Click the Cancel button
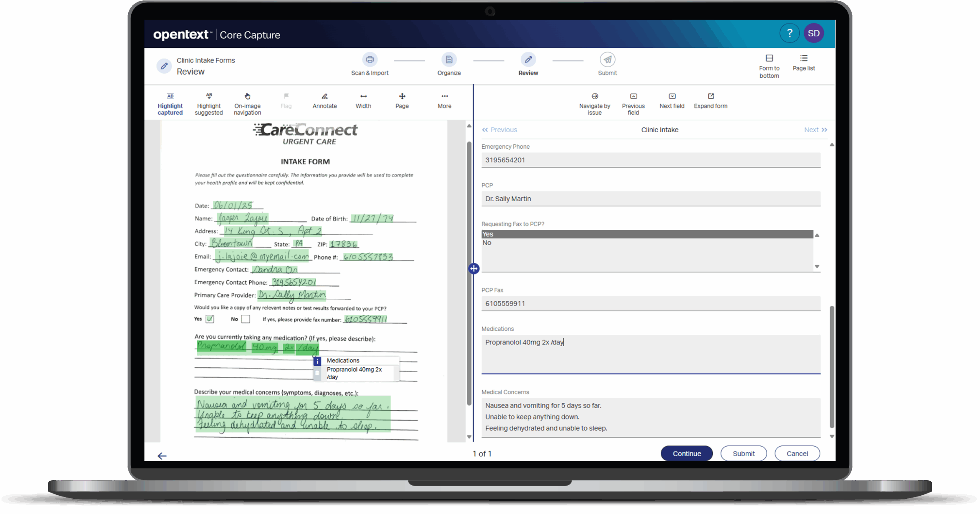The width and height of the screenshot is (980, 514). (797, 454)
